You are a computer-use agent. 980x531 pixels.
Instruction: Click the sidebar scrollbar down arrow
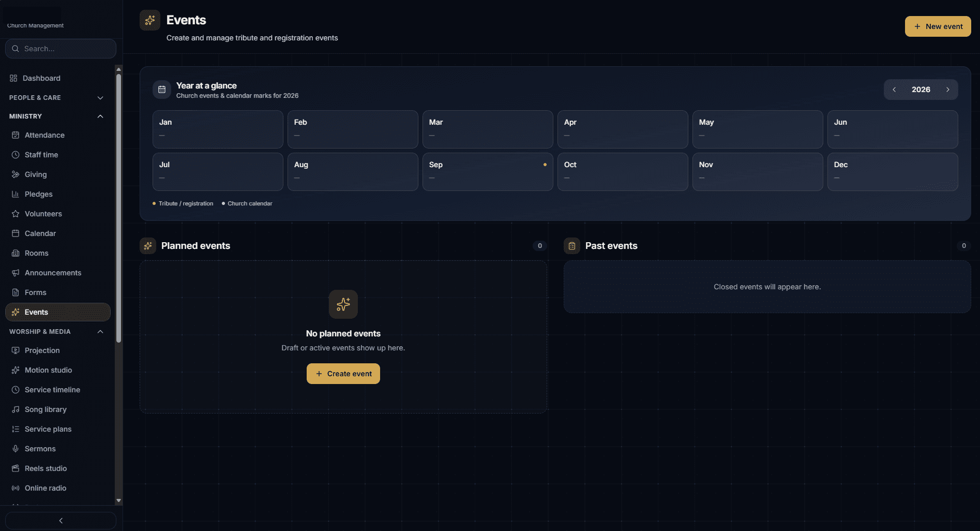pyautogui.click(x=118, y=500)
